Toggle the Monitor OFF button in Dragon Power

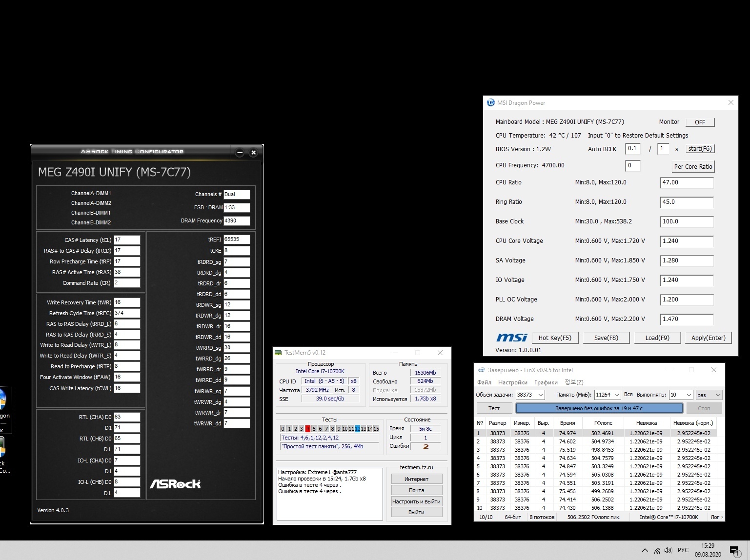[700, 122]
